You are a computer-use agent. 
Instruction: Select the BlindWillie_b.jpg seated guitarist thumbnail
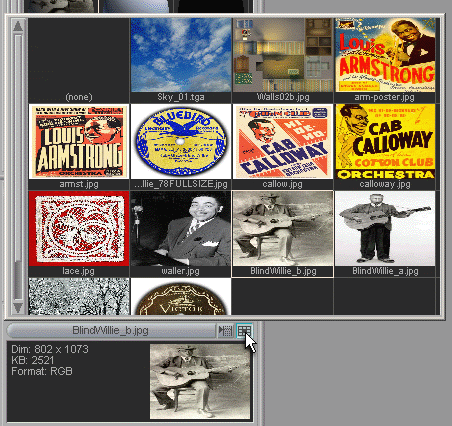point(283,234)
